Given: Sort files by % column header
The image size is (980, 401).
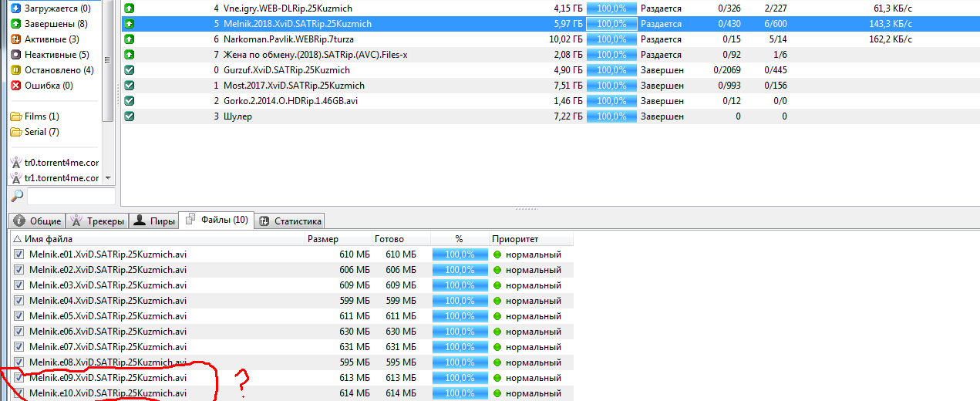Looking at the screenshot, I should click(x=460, y=239).
